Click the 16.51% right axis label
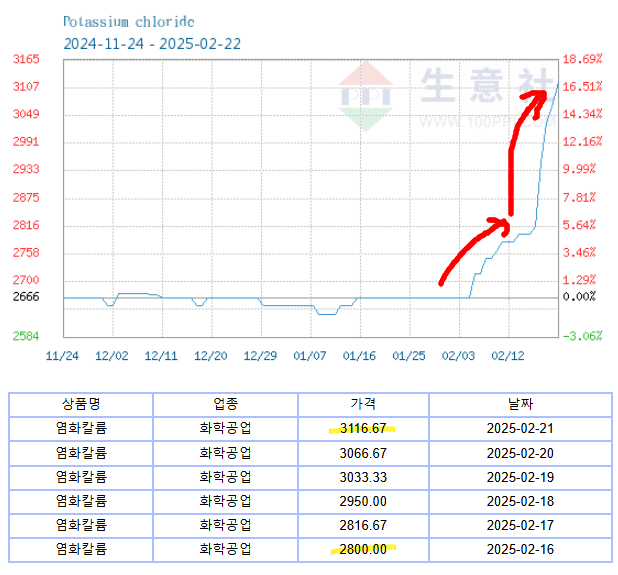The height and width of the screenshot is (575, 618). [x=582, y=86]
